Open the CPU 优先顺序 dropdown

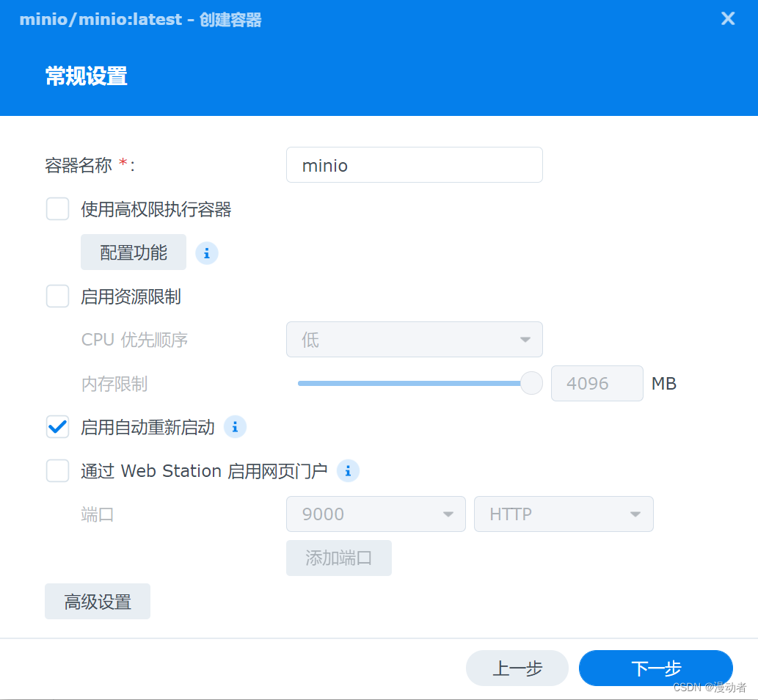414,339
